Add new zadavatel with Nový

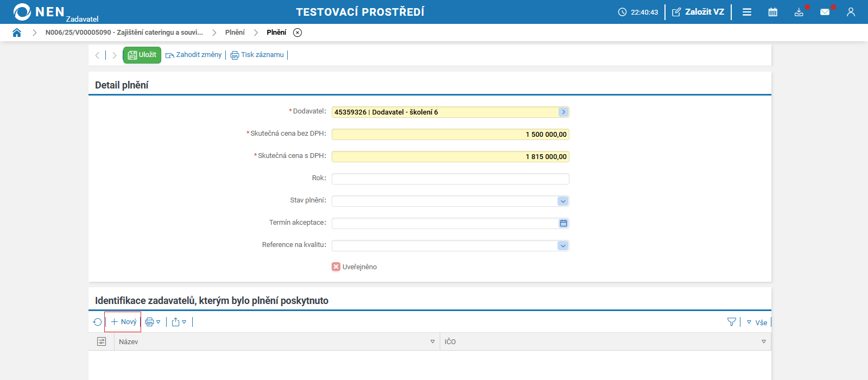[x=123, y=322]
